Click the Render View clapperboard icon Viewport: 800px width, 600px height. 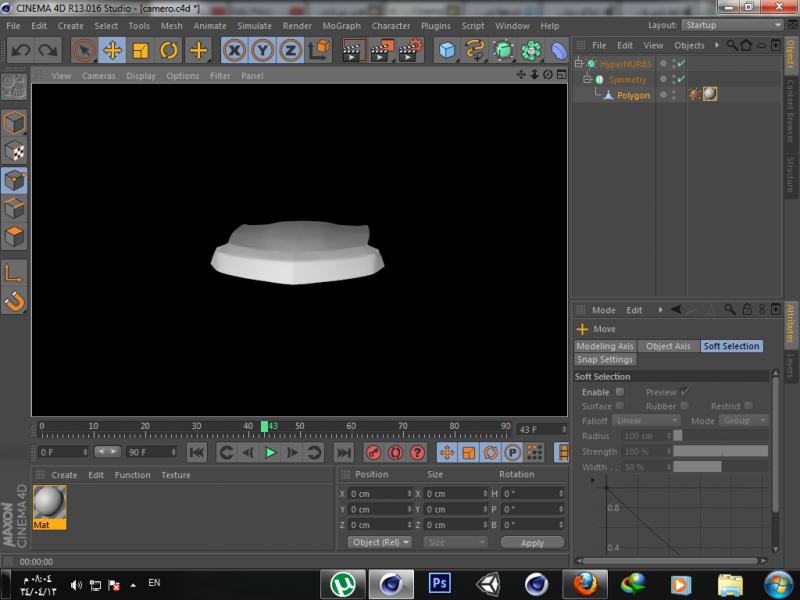point(353,50)
